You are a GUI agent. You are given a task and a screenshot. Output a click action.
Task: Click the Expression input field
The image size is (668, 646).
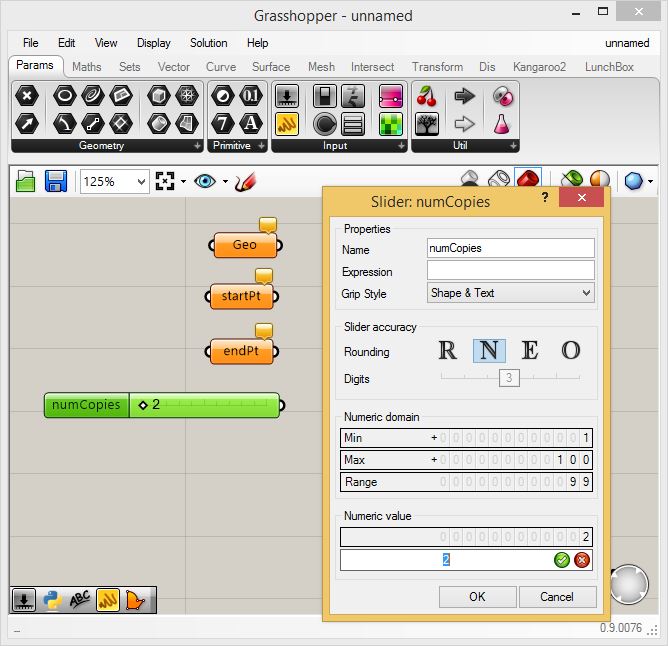[510, 270]
